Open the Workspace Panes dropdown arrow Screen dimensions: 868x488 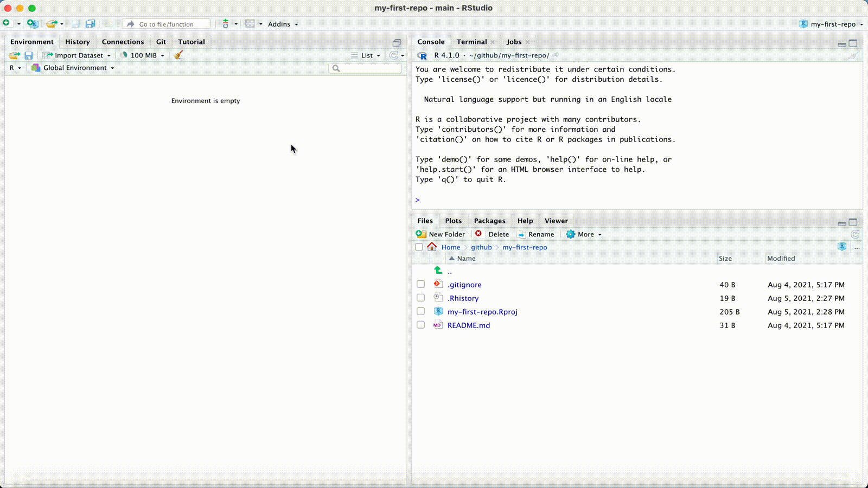[260, 24]
